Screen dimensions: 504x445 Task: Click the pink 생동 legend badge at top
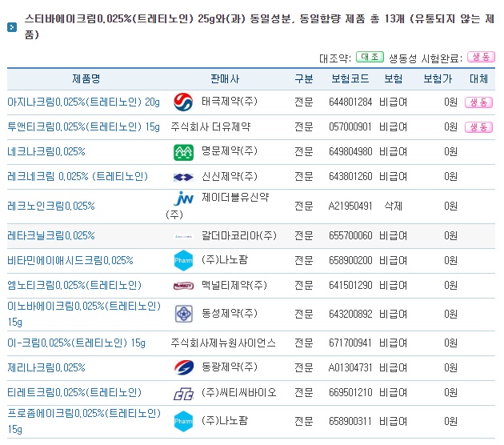[x=481, y=57]
